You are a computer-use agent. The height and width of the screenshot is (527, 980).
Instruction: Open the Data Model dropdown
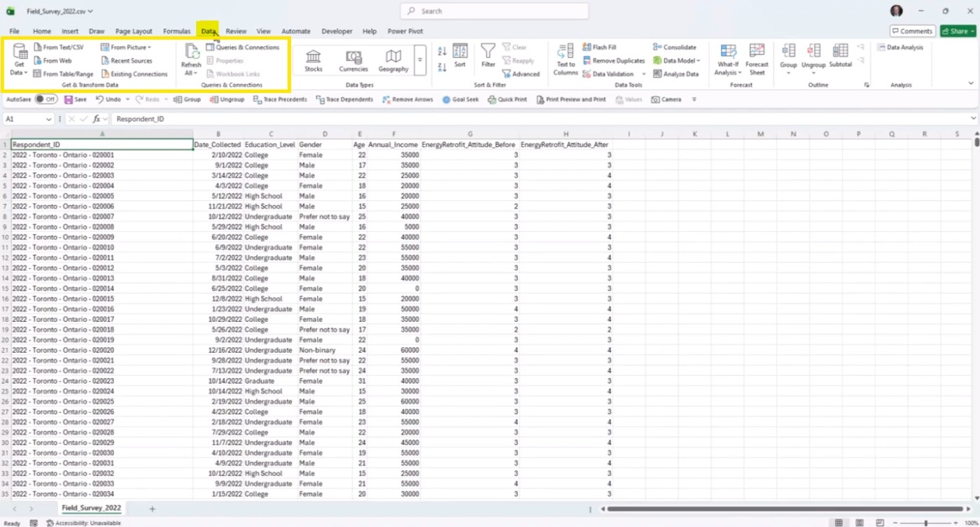click(676, 61)
